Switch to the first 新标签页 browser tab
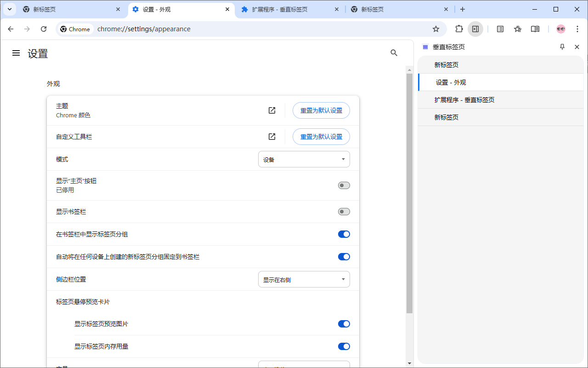 coord(72,9)
